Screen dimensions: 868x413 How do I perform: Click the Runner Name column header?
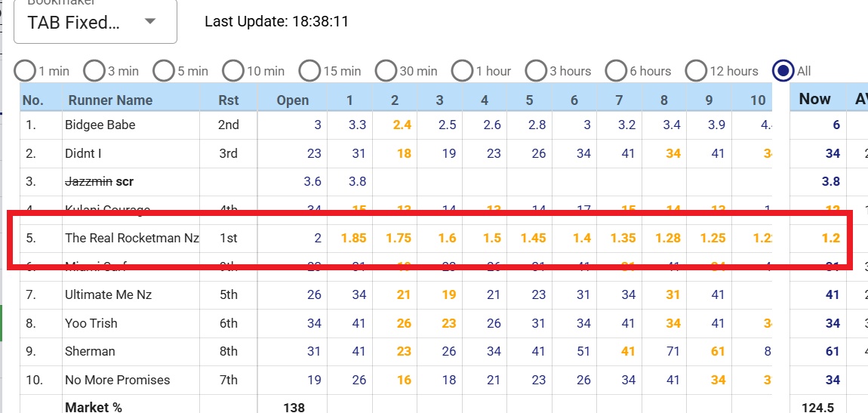coord(110,100)
